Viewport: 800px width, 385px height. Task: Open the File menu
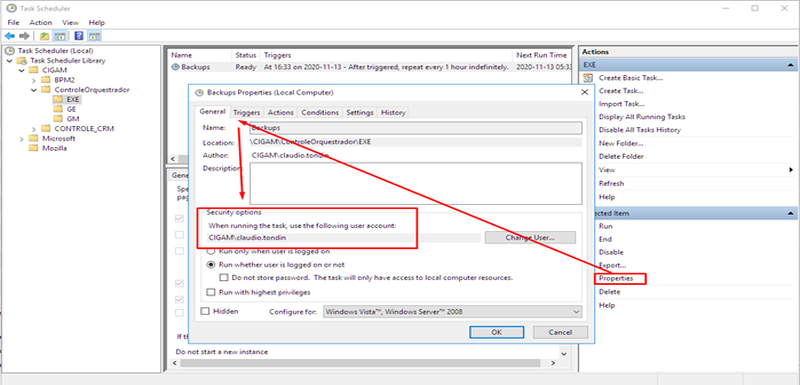13,22
